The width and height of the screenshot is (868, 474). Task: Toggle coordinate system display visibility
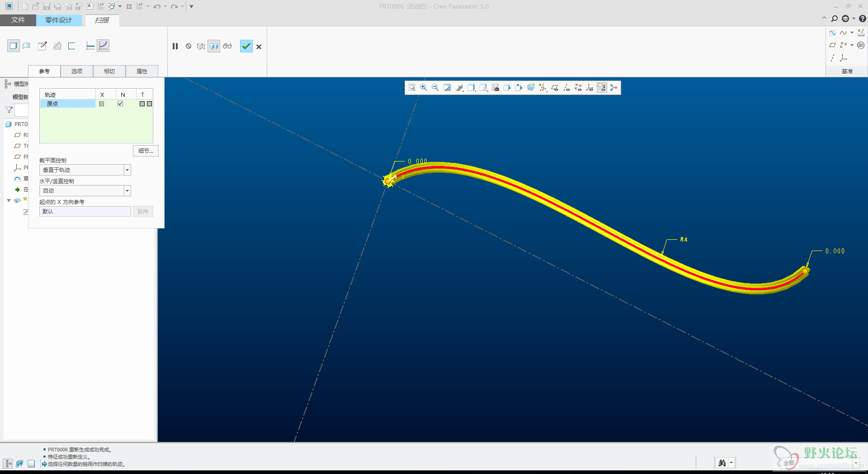[590, 88]
